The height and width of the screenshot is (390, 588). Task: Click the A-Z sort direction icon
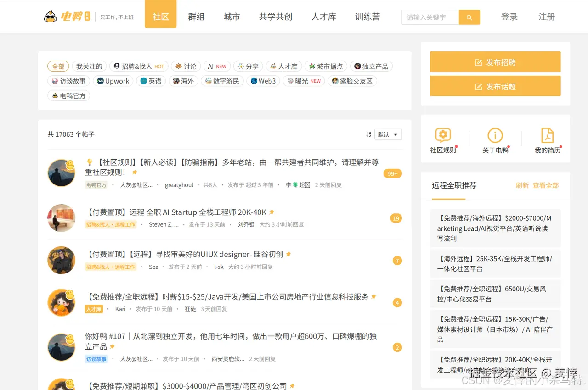point(368,134)
